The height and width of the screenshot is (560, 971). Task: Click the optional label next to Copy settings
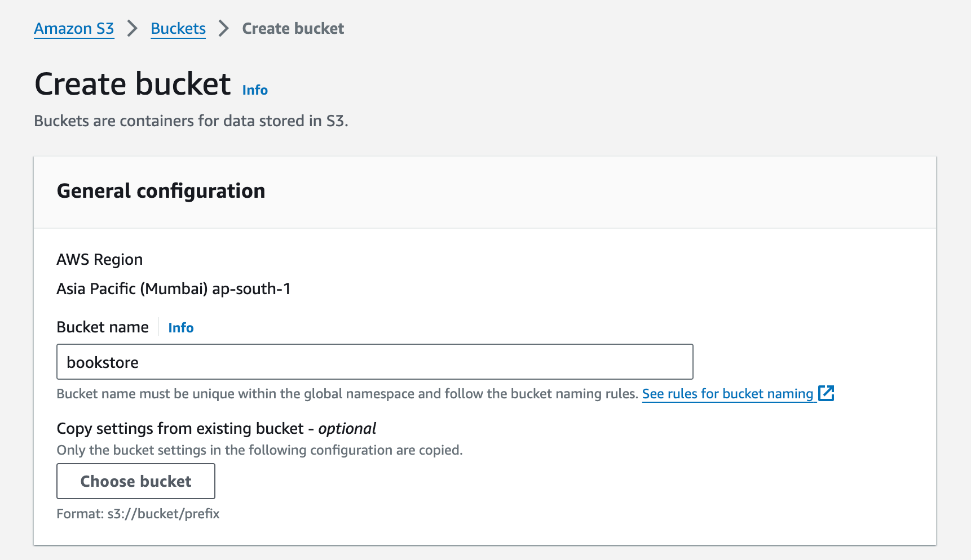pos(347,428)
